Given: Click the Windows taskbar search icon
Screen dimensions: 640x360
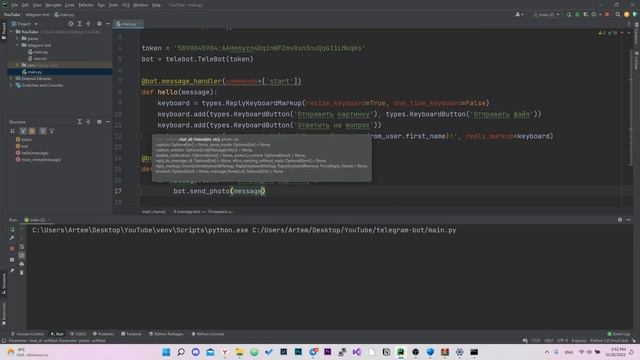Looking at the screenshot, I should (181, 352).
